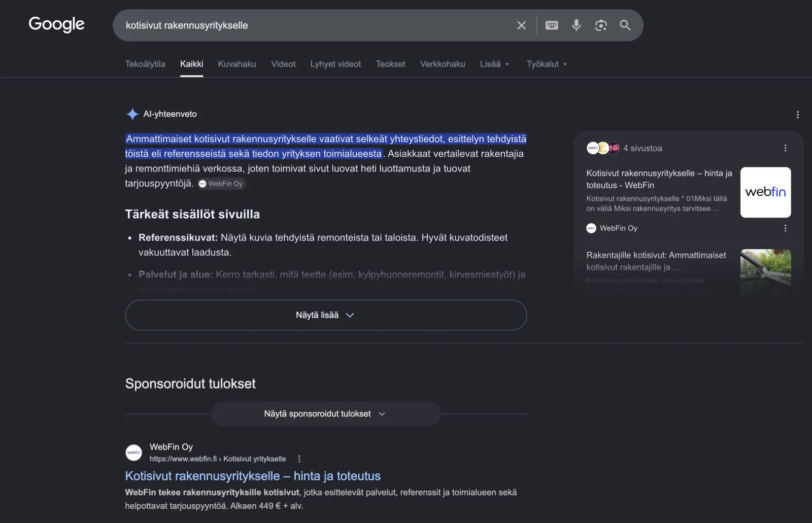
Task: Click the Rakentajille kotisivut thumbnail image
Action: pos(765,271)
